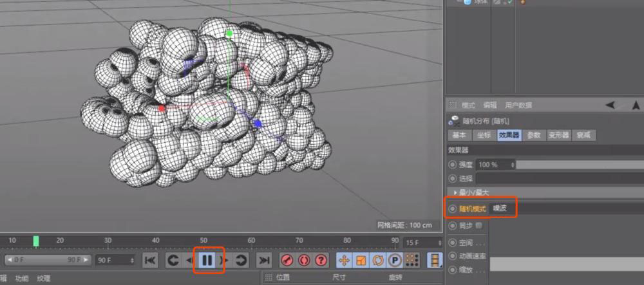The width and height of the screenshot is (644, 285).
Task: Switch to the 变形器 tab
Action: click(559, 135)
